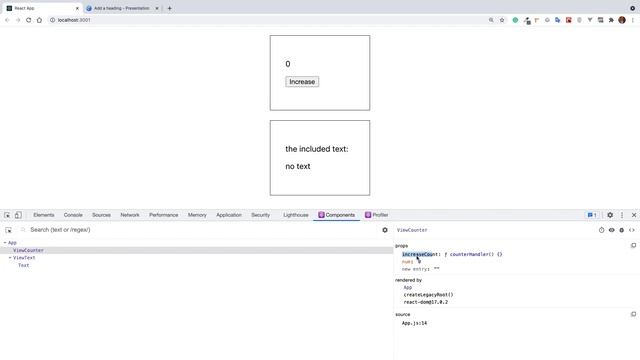Select App under rendered by

coord(408,288)
